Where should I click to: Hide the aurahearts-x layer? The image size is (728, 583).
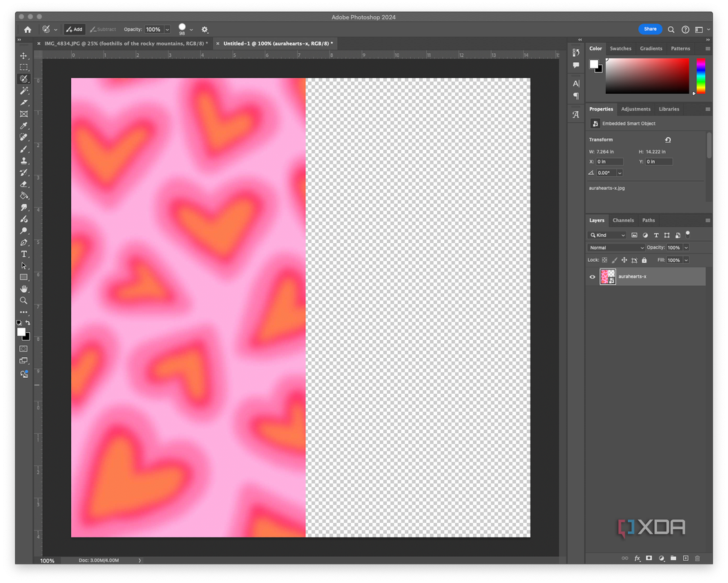click(593, 277)
